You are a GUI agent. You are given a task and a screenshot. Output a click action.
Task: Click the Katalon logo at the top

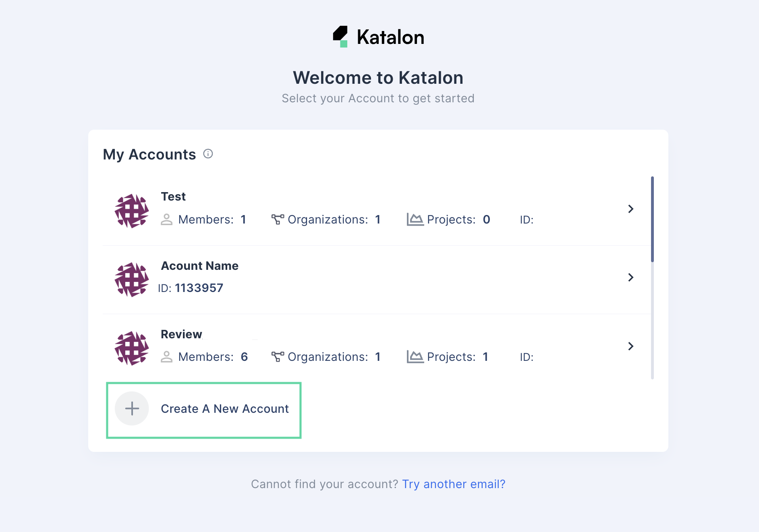pos(378,36)
